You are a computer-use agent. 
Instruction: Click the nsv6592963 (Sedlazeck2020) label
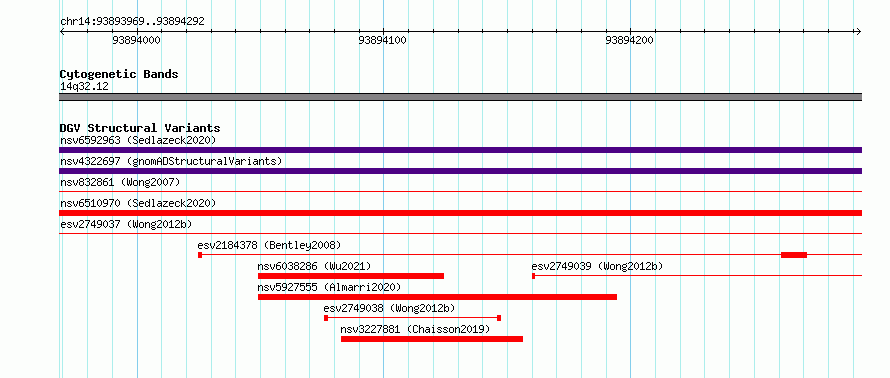pyautogui.click(x=138, y=140)
